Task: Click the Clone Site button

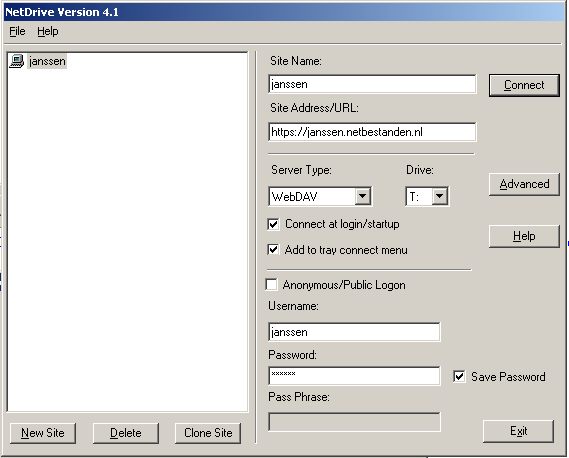Action: (x=208, y=433)
